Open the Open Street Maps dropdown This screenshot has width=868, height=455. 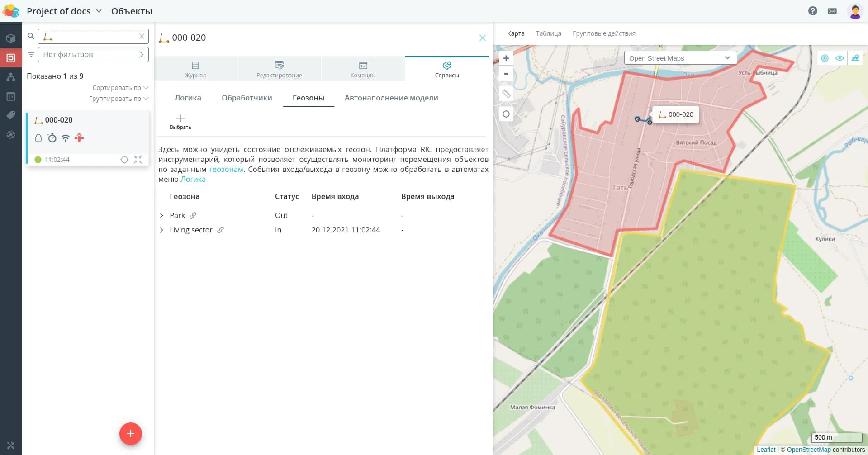(680, 58)
